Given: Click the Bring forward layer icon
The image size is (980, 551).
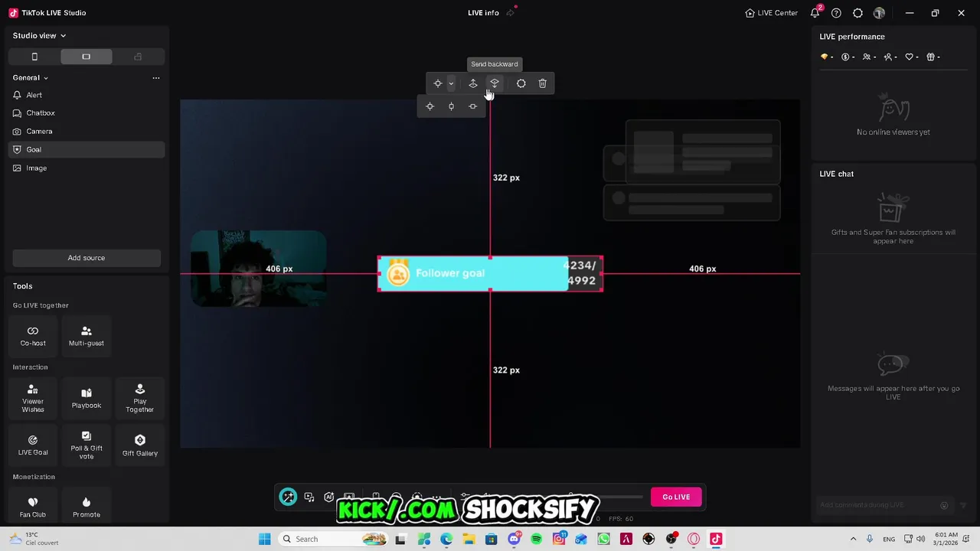Looking at the screenshot, I should tap(473, 83).
